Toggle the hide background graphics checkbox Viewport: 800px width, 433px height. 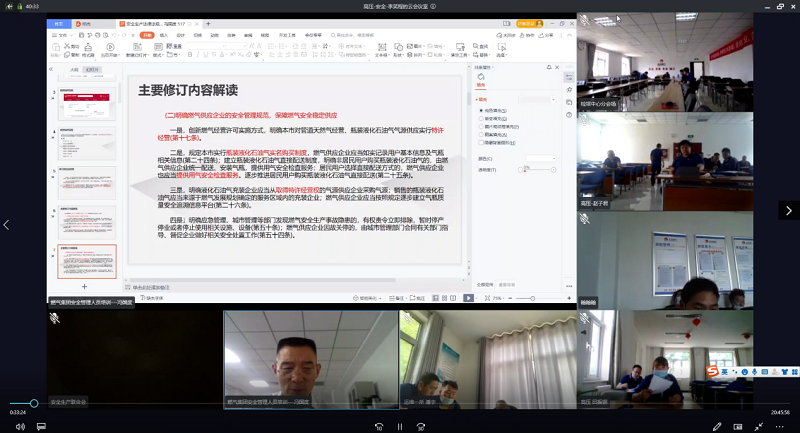481,141
